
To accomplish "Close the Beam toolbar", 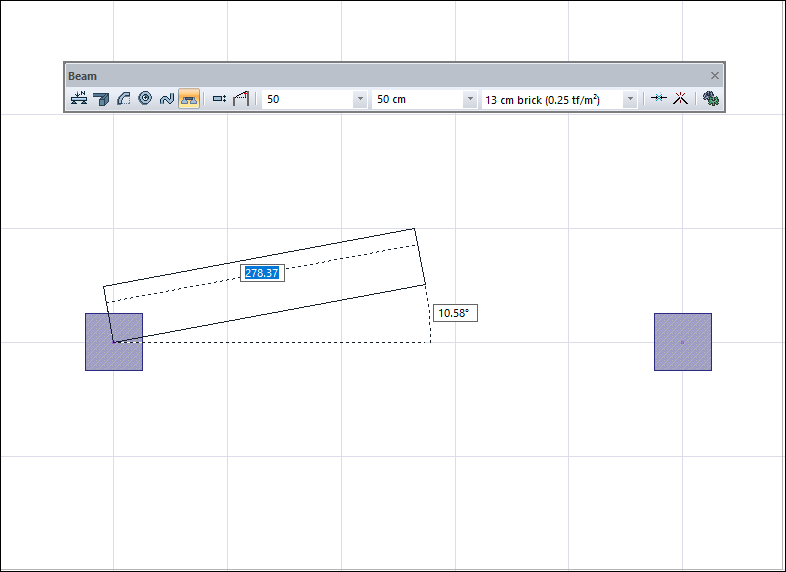I will [x=715, y=76].
